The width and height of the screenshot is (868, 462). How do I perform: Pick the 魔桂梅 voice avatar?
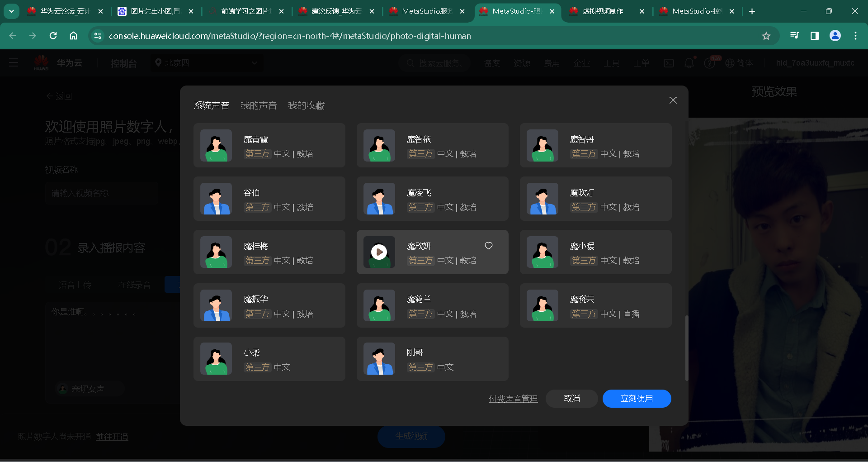point(216,252)
